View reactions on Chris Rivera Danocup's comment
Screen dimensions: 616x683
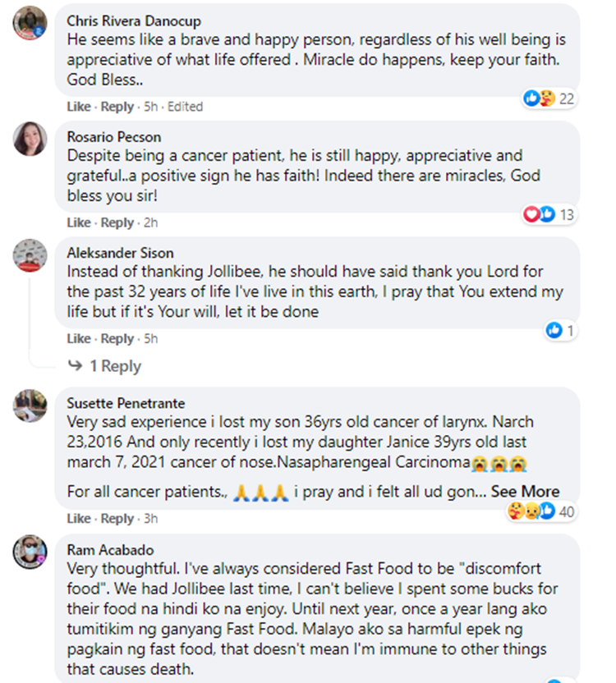coord(549,99)
